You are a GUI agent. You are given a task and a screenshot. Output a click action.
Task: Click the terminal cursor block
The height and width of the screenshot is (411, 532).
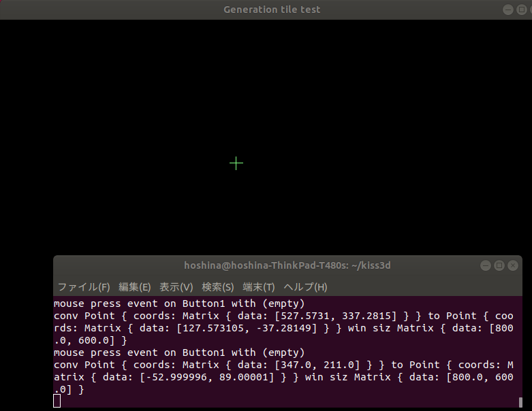pyautogui.click(x=57, y=401)
